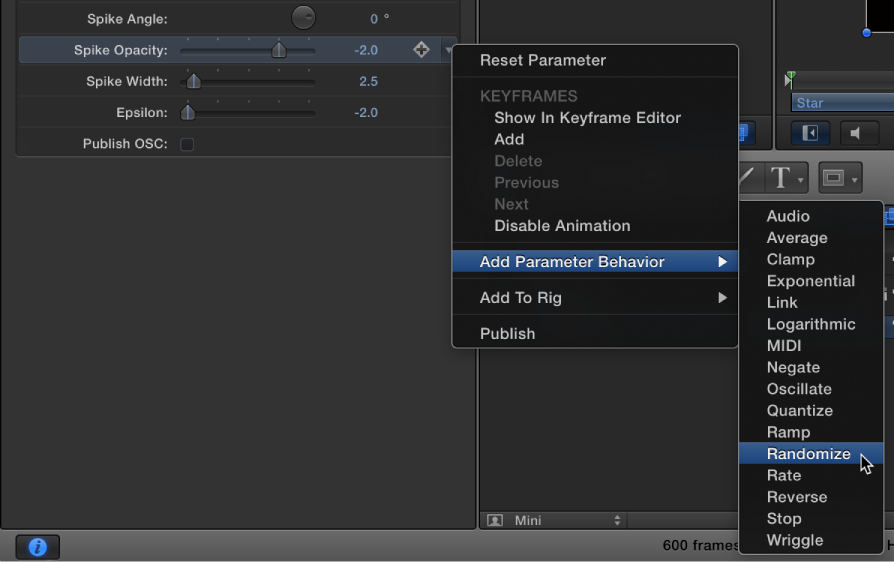Open the Spike Opacity animation menu arrow
Image resolution: width=894 pixels, height=562 pixels.
[448, 50]
